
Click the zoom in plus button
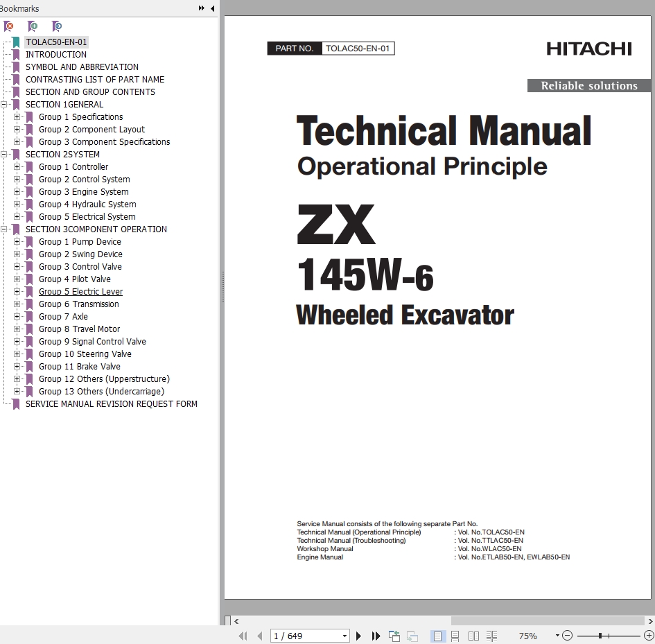[647, 636]
